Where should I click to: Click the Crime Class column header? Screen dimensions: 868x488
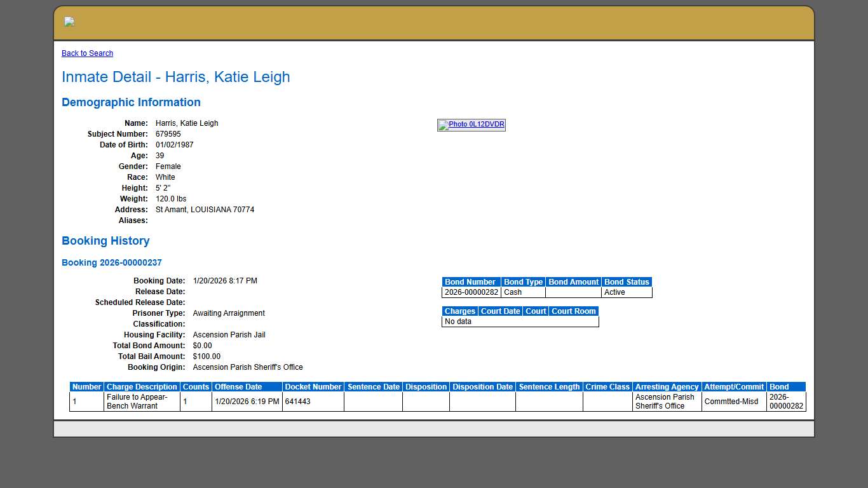coord(607,387)
